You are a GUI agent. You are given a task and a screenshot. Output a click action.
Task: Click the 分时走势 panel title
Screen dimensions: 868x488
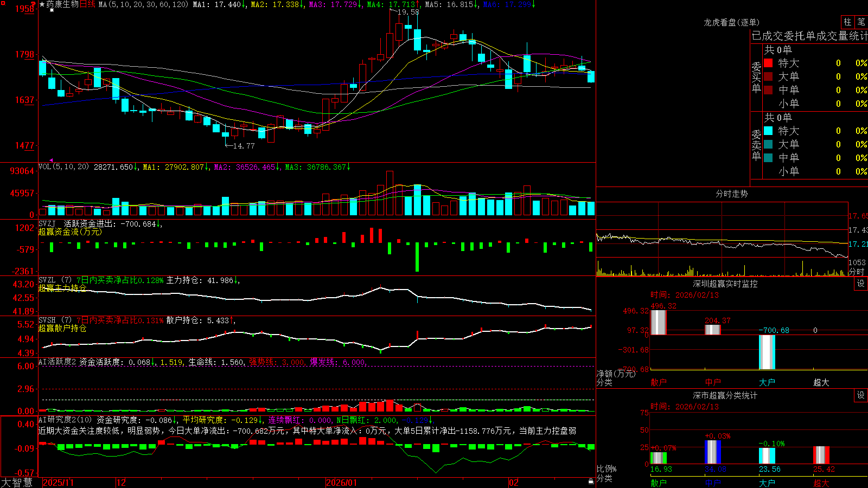click(x=732, y=194)
